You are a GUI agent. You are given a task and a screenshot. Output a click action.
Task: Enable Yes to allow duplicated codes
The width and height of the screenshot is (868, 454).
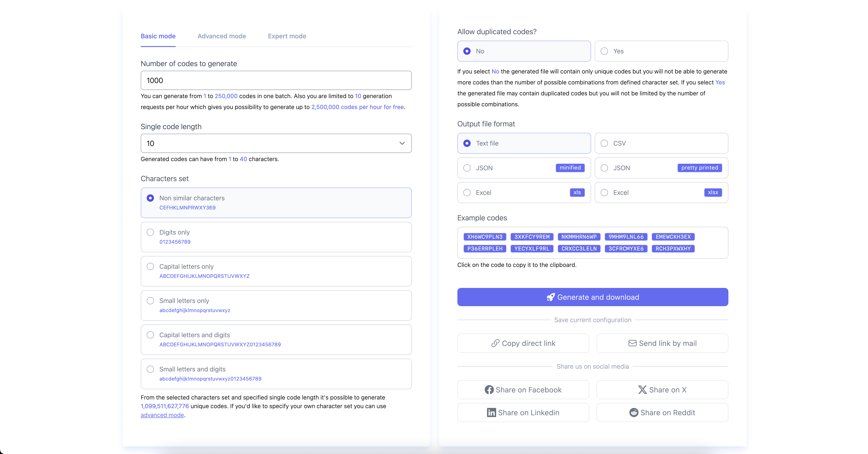point(605,51)
